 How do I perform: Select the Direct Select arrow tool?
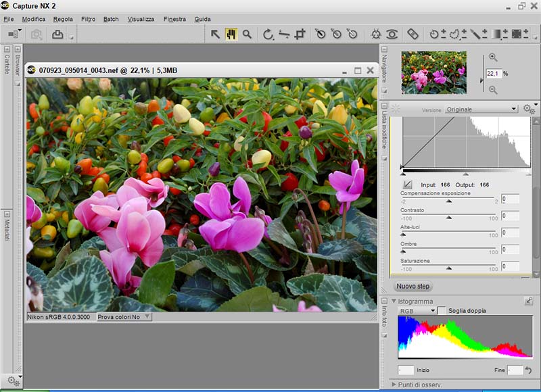point(215,34)
